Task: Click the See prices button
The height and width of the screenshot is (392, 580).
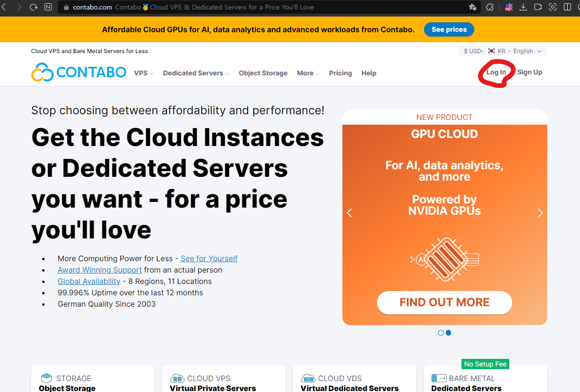Action: point(449,29)
